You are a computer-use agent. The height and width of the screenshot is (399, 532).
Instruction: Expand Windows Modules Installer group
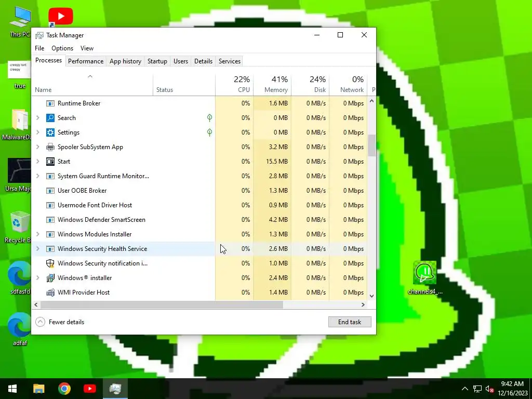(37, 235)
